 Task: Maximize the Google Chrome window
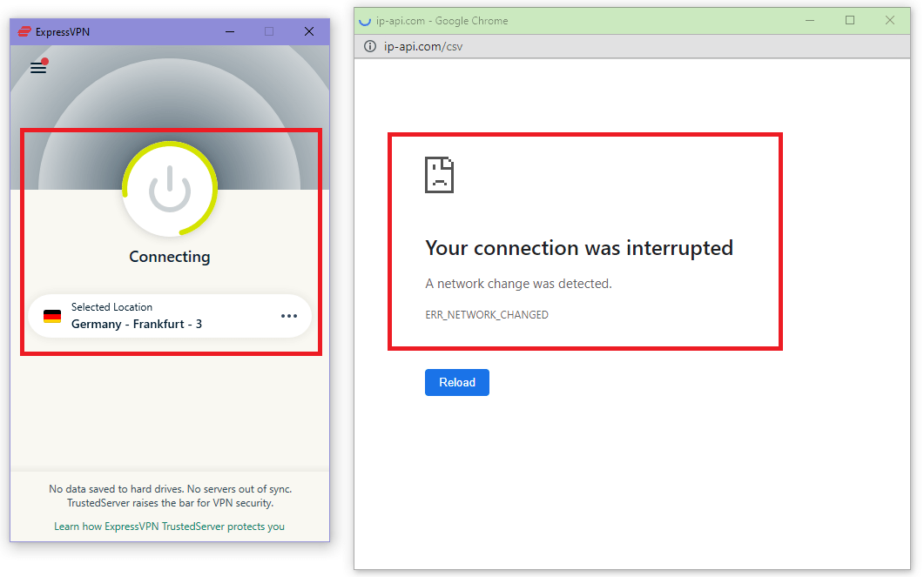click(x=850, y=21)
